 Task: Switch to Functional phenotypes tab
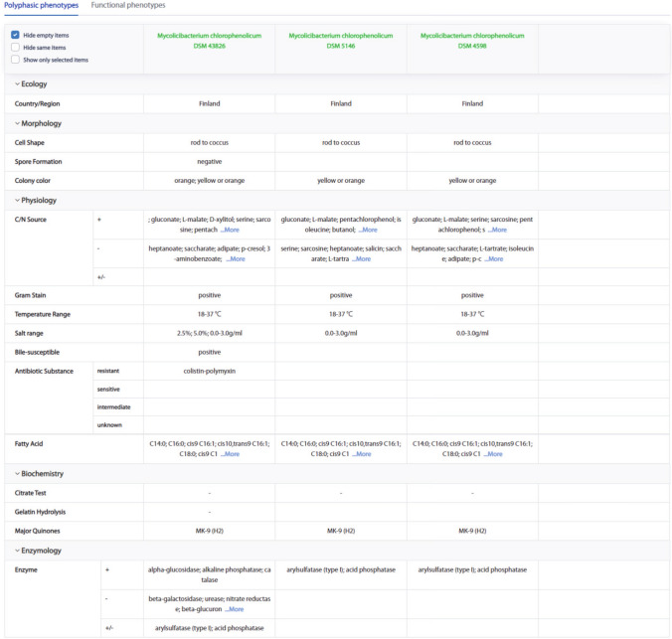[127, 6]
